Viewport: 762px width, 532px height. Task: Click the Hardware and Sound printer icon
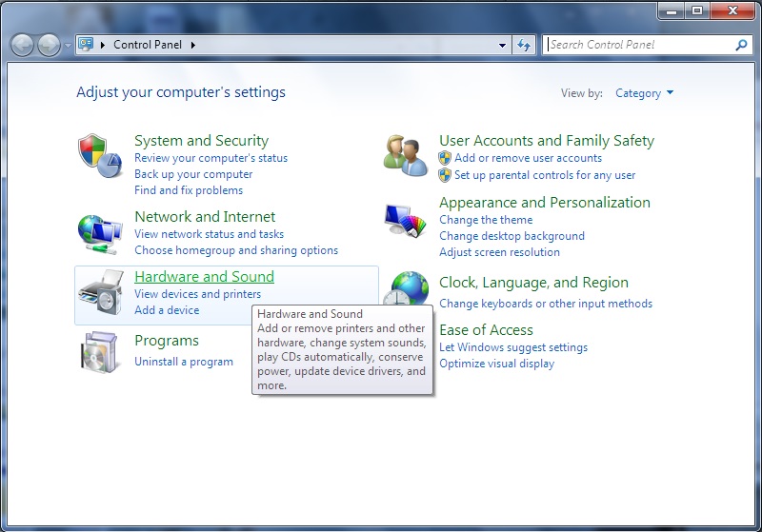(100, 293)
